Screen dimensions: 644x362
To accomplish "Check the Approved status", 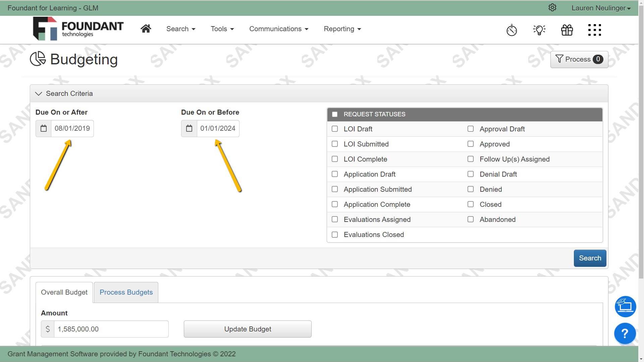I will pyautogui.click(x=471, y=144).
